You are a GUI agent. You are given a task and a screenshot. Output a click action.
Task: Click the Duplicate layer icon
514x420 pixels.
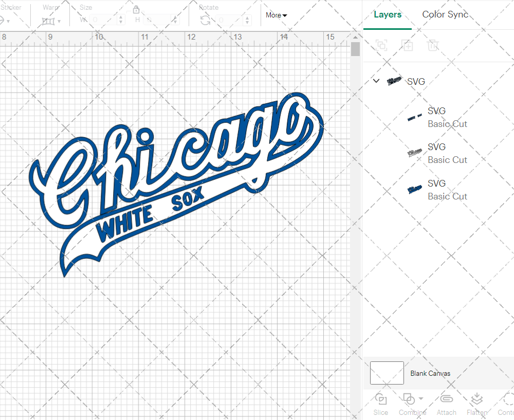407,45
